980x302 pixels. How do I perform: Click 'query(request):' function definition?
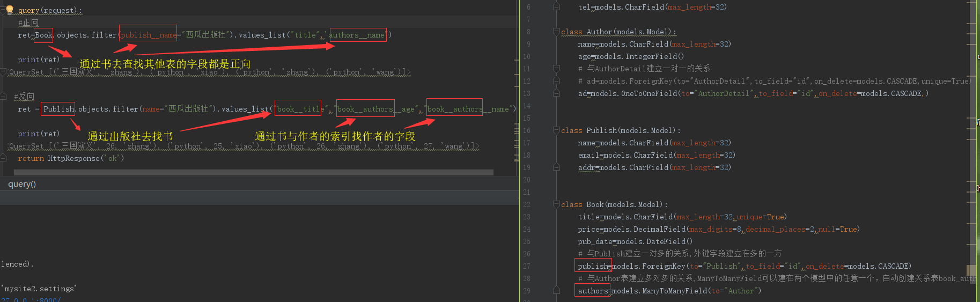50,10
